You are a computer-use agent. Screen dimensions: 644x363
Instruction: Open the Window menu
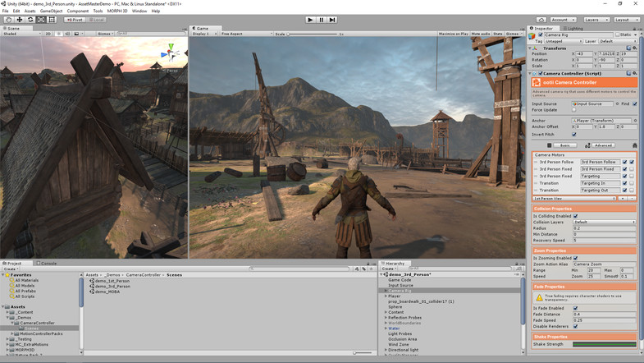click(139, 11)
